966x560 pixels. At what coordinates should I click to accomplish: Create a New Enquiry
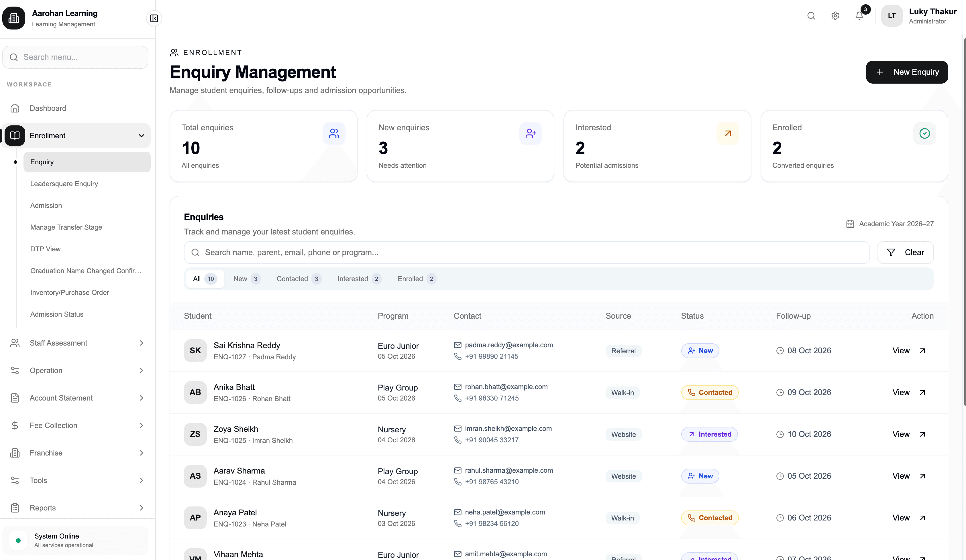907,72
